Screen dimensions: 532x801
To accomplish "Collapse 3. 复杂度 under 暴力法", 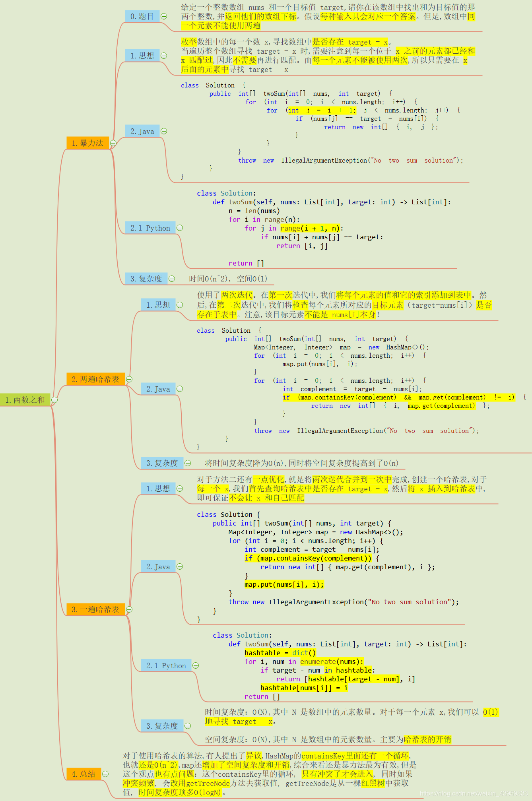I will click(172, 279).
